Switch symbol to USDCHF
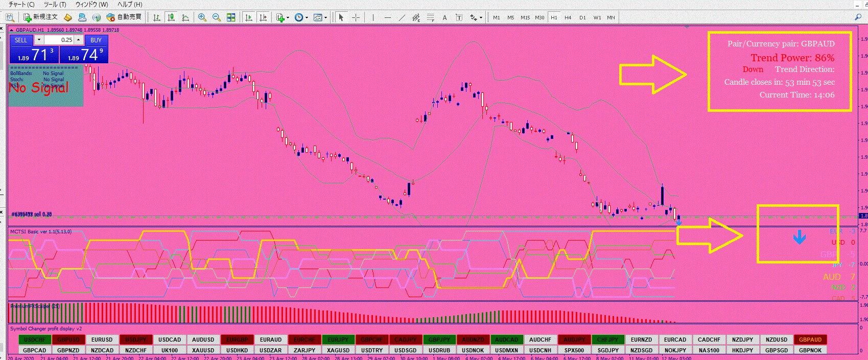868x360 pixels. pos(35,340)
